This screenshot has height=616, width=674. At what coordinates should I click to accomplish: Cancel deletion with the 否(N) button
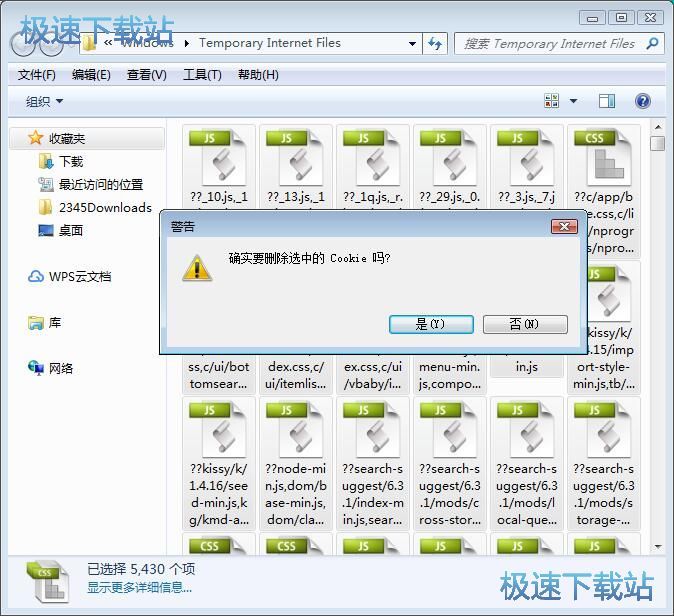pyautogui.click(x=525, y=324)
